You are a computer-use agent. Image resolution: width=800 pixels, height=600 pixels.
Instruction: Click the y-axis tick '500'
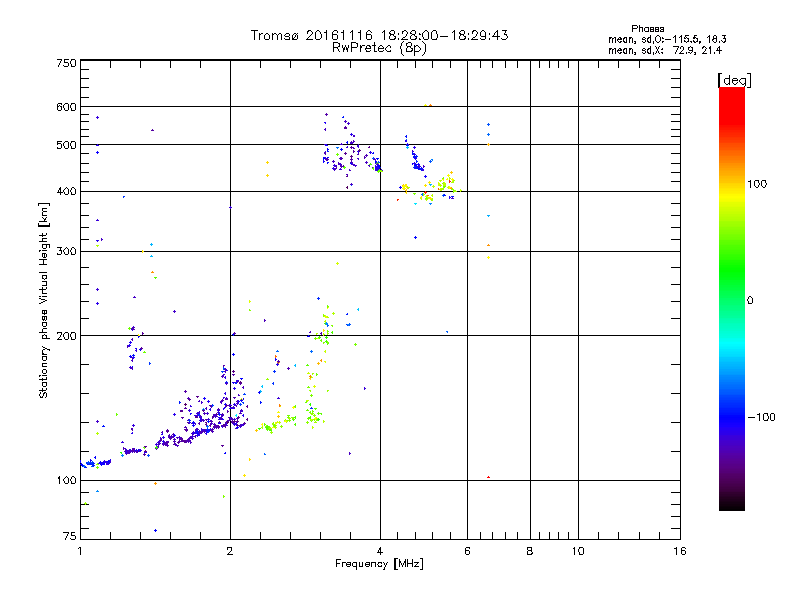pyautogui.click(x=66, y=145)
